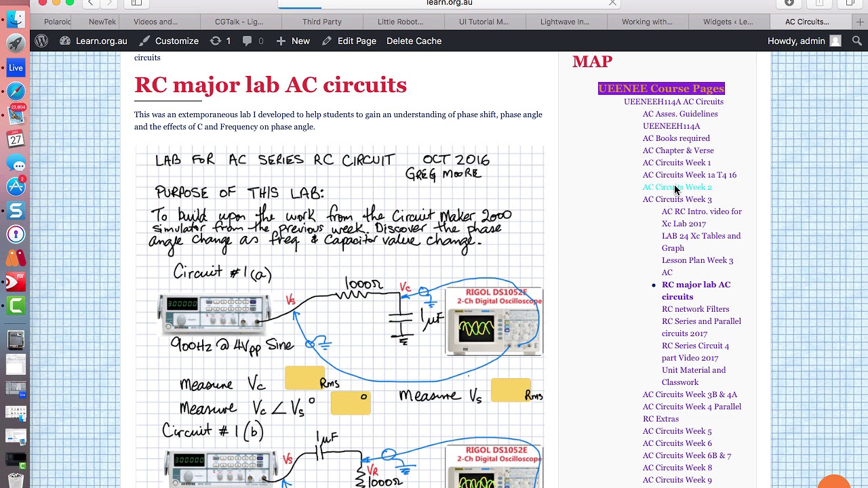Open Finder from the dock
Image resolution: width=868 pixels, height=488 pixels.
coord(16,20)
